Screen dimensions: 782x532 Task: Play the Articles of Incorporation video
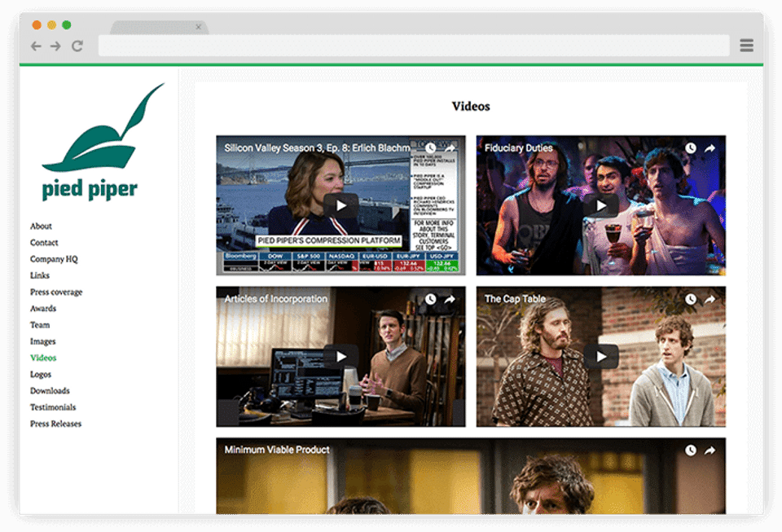(x=340, y=357)
